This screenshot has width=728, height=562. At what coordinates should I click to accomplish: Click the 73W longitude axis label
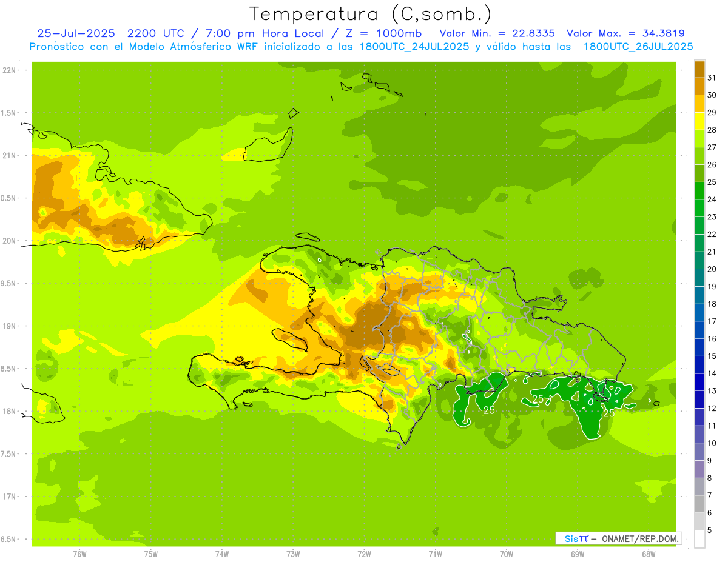(x=293, y=554)
